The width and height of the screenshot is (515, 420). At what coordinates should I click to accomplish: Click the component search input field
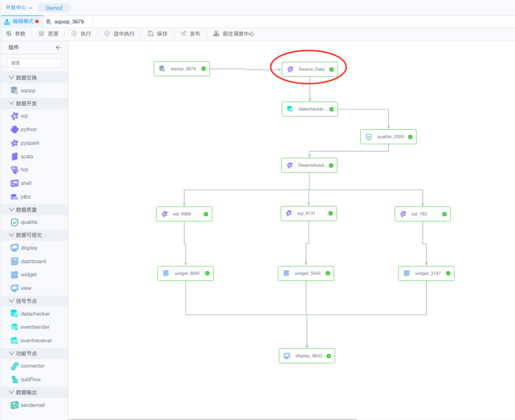coord(34,63)
